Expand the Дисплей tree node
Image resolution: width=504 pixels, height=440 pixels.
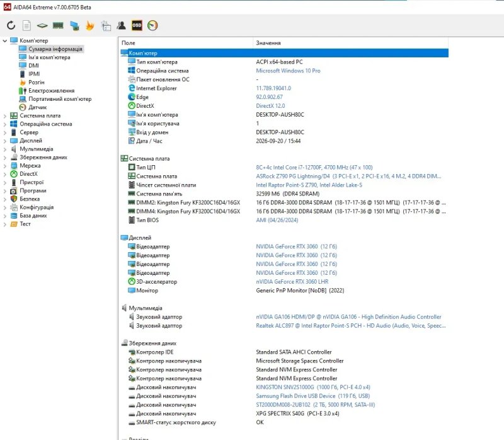[5, 141]
